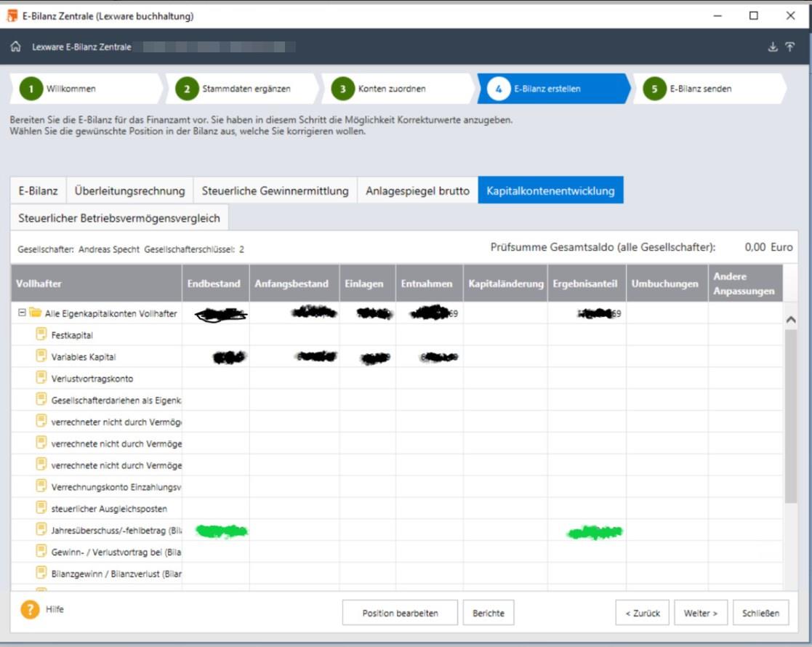Open the Berichte button
The image size is (812, 647).
(x=489, y=613)
